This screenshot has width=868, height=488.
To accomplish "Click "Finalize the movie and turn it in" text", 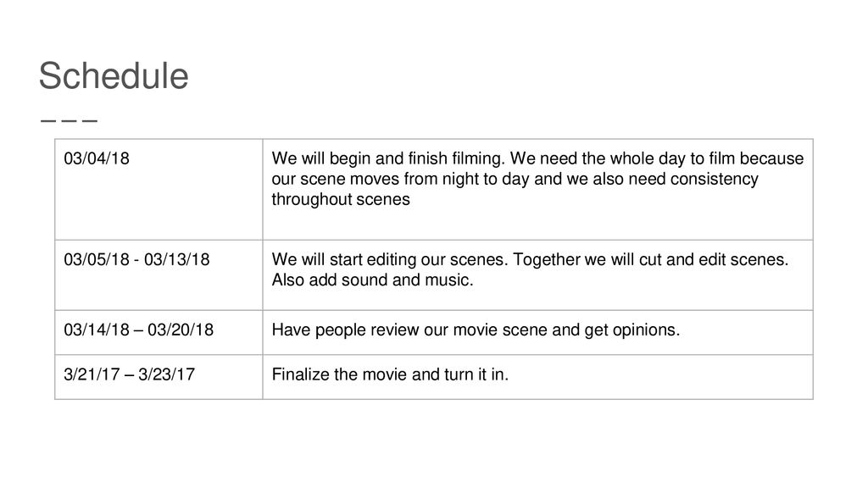I will 388,374.
